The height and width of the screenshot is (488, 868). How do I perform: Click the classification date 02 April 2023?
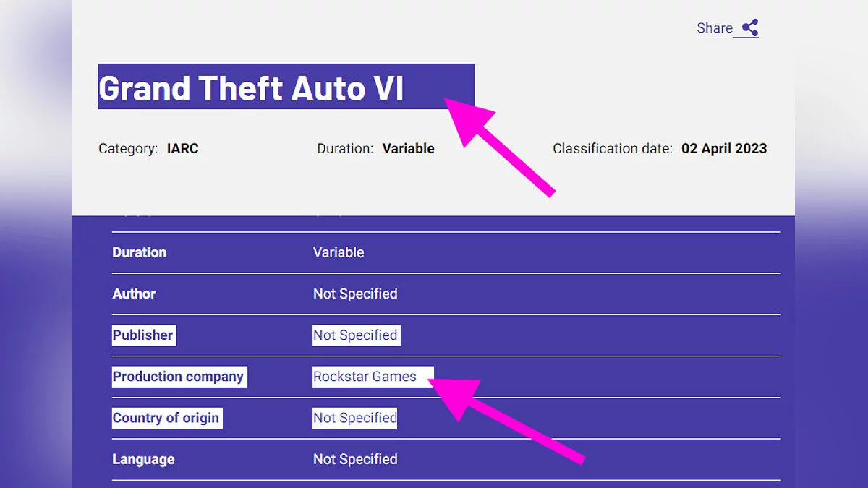pyautogui.click(x=723, y=149)
